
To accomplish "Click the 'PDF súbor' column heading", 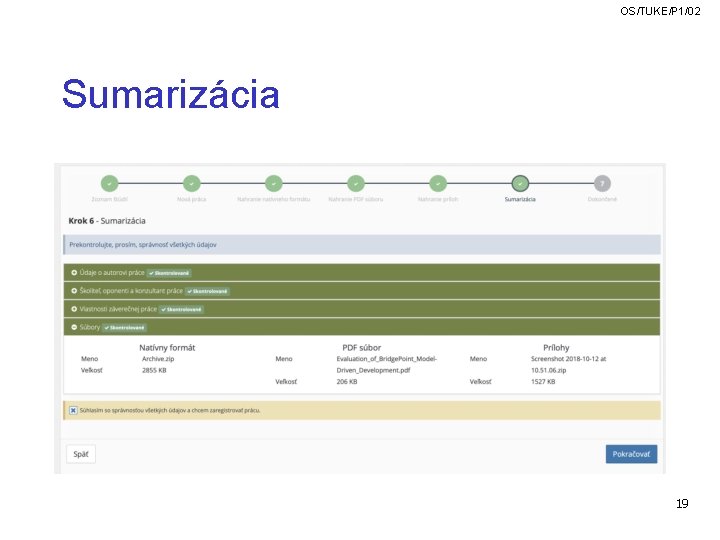I will coord(362,348).
